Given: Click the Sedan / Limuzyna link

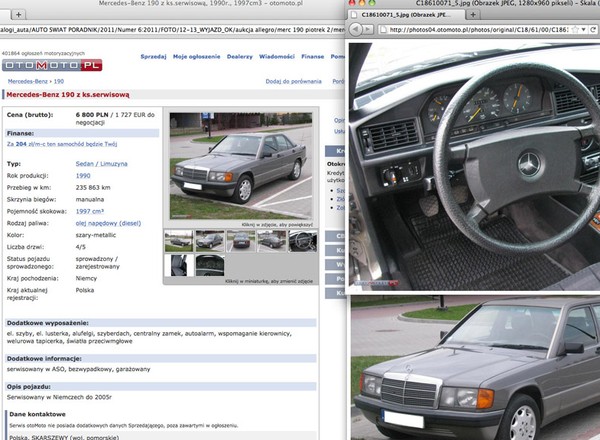Looking at the screenshot, I should tap(101, 164).
